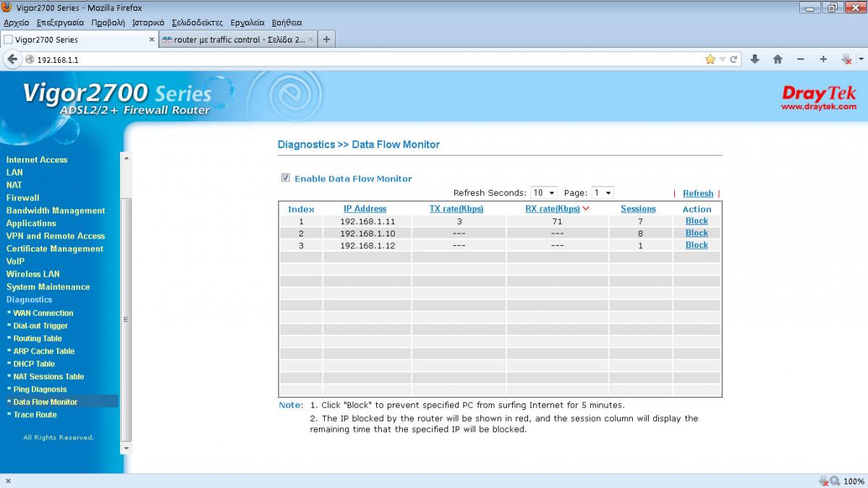Open Dial-out Trigger diagnostics page

click(x=41, y=326)
